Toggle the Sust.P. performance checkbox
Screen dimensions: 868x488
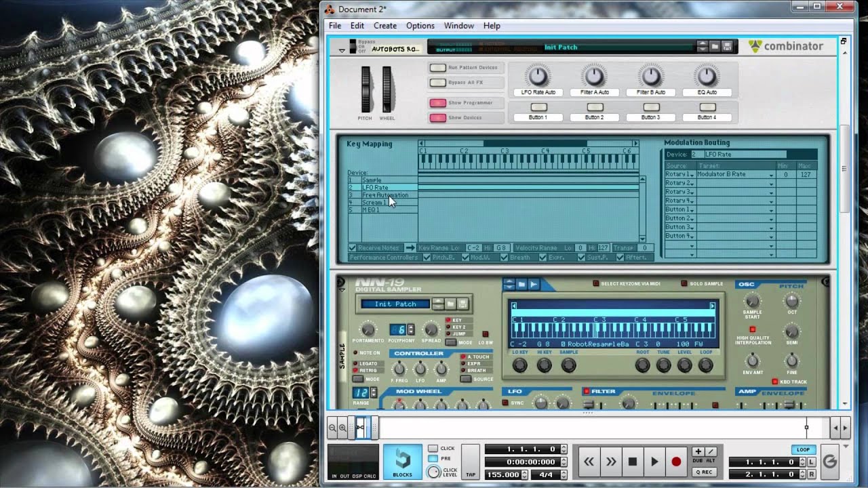582,258
